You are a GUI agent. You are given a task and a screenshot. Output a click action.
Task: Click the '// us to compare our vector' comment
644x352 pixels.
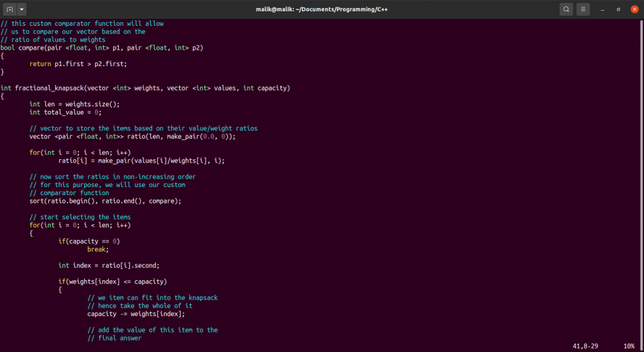[x=73, y=31]
